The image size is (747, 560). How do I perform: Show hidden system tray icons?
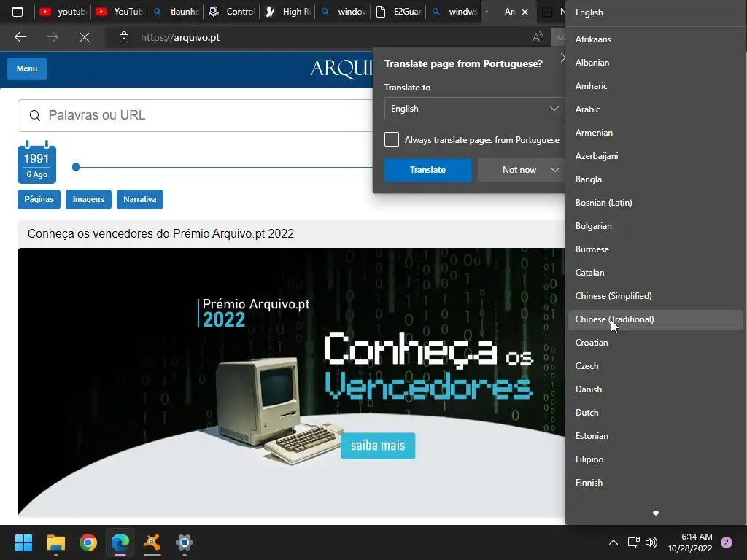pos(614,542)
